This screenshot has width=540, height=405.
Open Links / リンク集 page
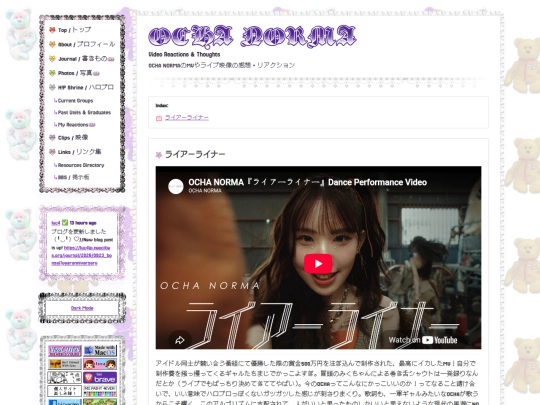(x=80, y=152)
